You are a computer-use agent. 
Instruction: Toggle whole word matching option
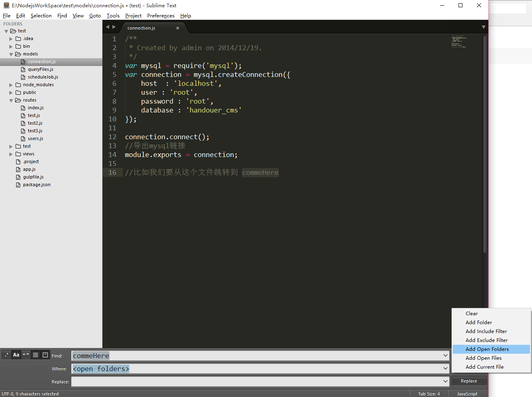pos(26,355)
